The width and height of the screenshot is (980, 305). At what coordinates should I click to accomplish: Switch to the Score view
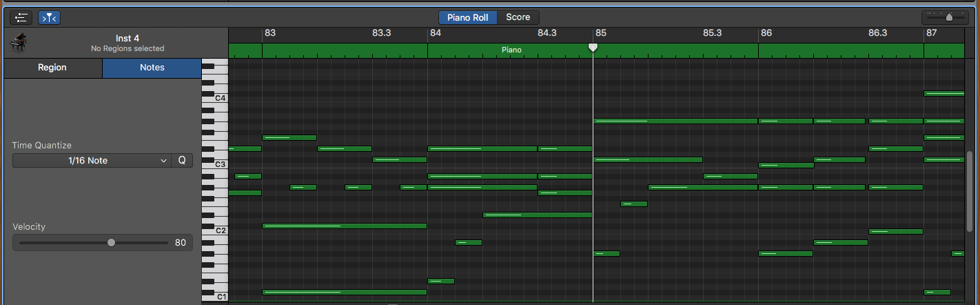518,17
